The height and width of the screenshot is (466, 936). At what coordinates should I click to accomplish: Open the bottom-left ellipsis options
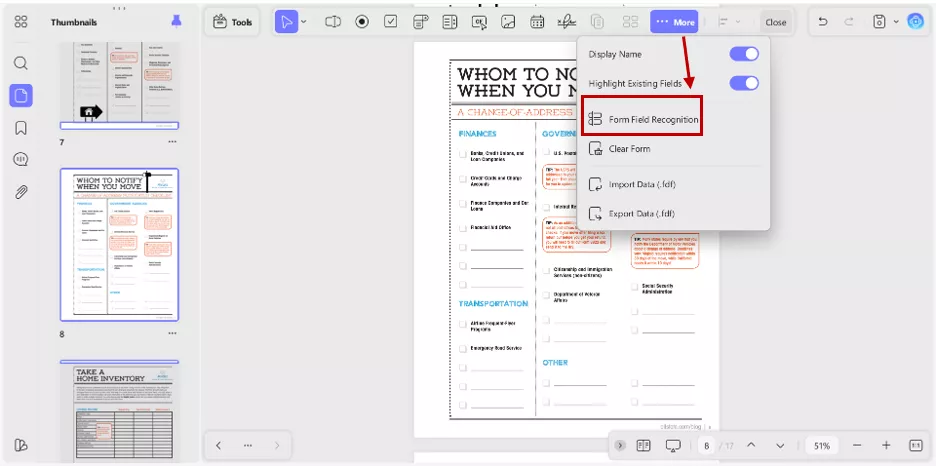click(248, 445)
